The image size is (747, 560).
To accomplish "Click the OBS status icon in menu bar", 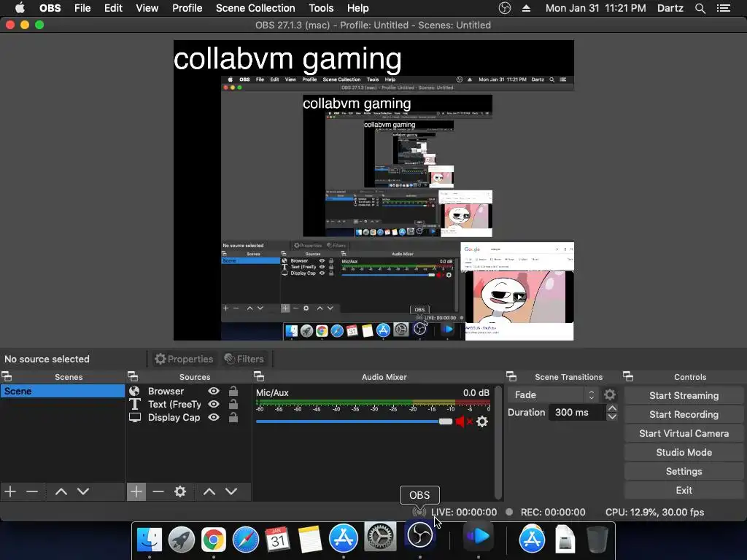I will click(505, 8).
